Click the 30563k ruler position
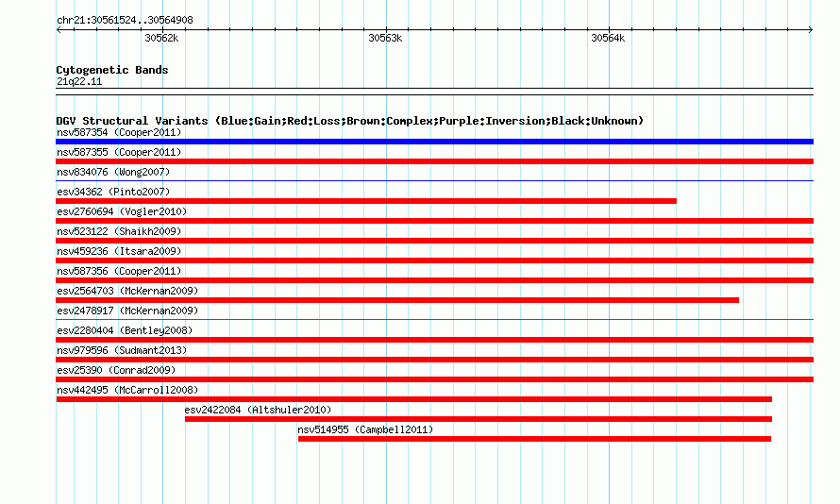 (x=385, y=38)
